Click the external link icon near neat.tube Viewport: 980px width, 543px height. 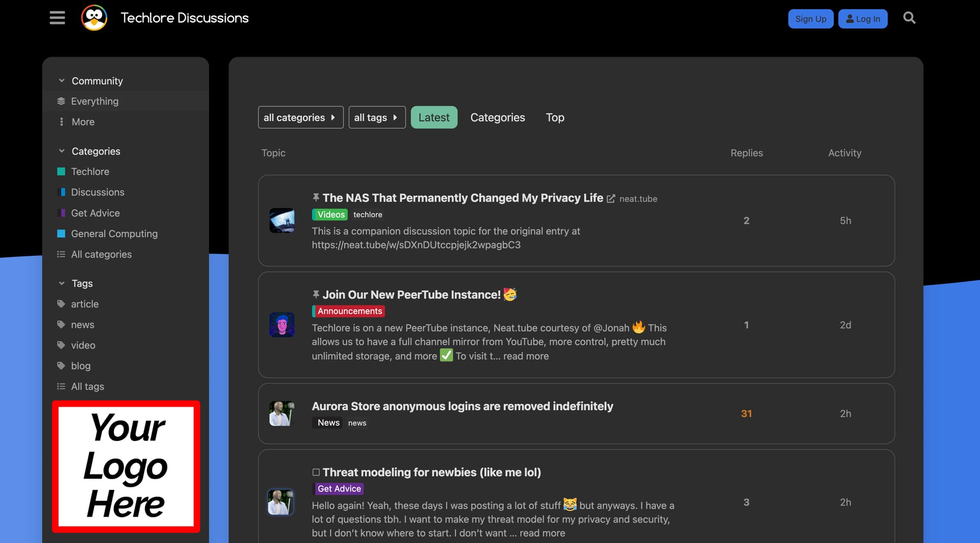[611, 199]
